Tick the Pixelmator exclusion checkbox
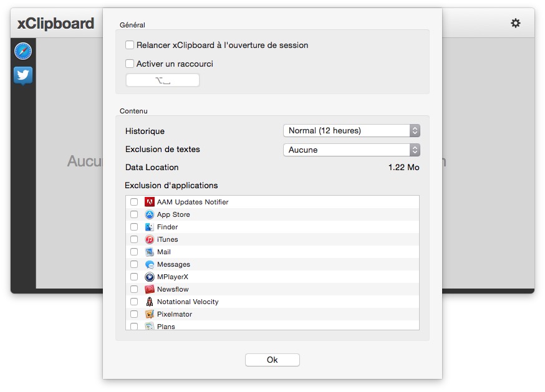Image resolution: width=545 pixels, height=392 pixels. tap(134, 314)
